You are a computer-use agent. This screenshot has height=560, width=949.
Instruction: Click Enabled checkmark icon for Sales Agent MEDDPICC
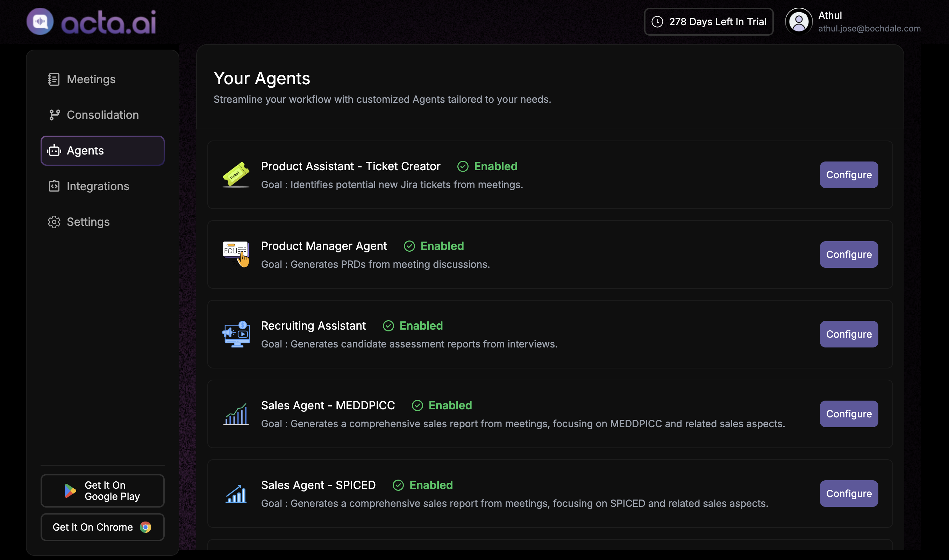point(417,405)
